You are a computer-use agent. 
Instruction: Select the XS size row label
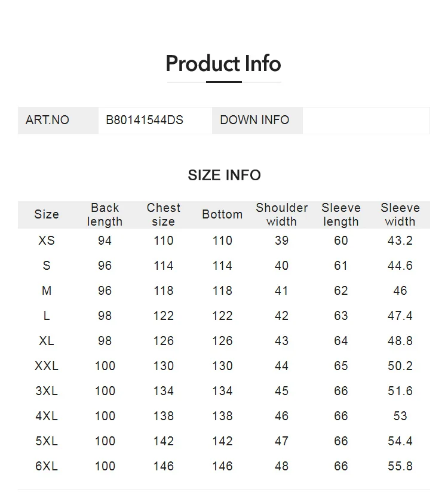(47, 241)
